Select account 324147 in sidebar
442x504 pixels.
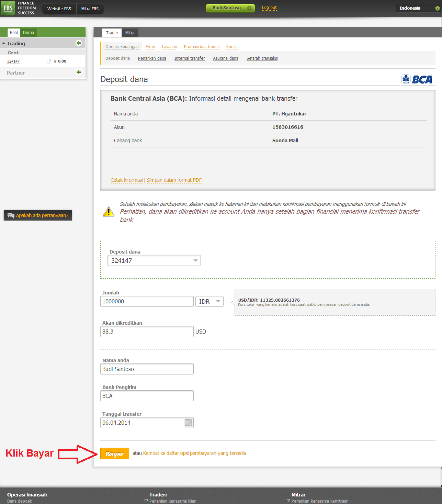coord(13,61)
